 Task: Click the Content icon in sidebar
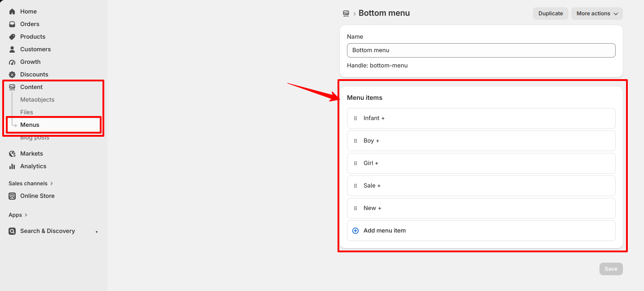(x=12, y=87)
